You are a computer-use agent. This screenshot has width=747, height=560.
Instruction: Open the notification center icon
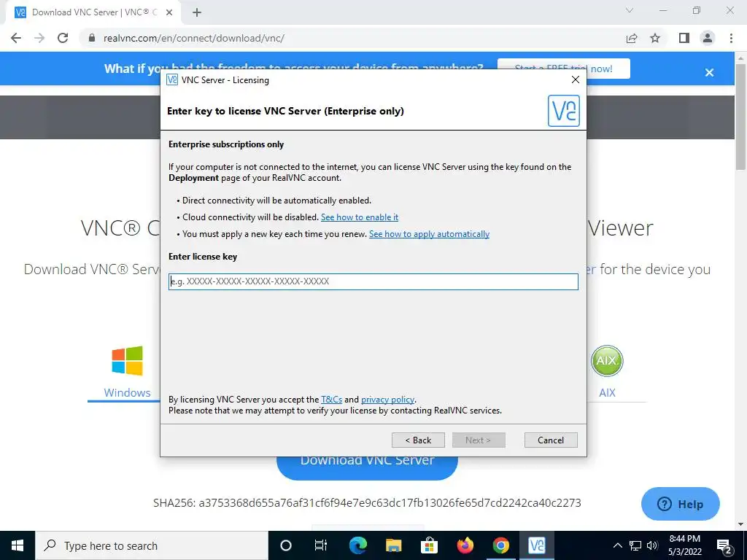pyautogui.click(x=724, y=546)
